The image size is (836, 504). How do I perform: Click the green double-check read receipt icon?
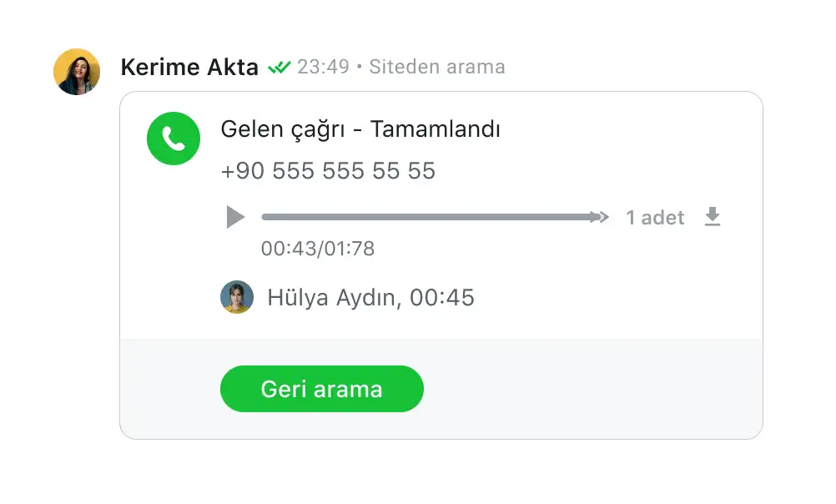[x=279, y=68]
